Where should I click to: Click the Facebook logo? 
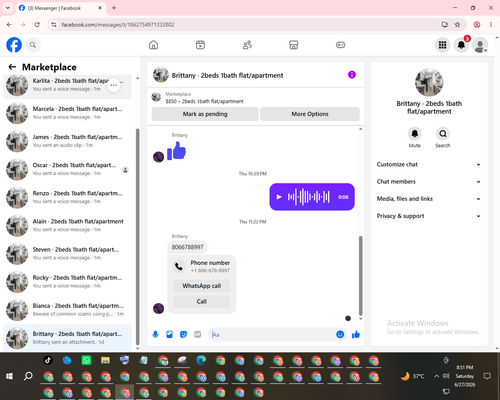click(14, 45)
